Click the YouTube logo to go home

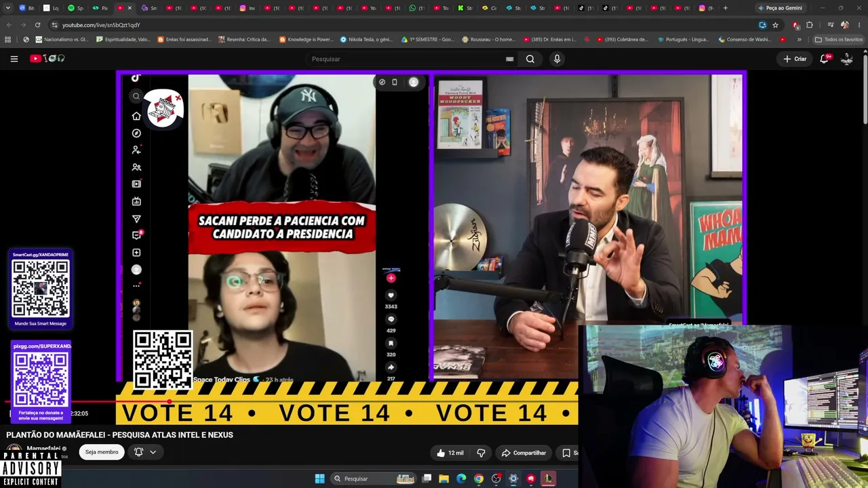(x=47, y=59)
